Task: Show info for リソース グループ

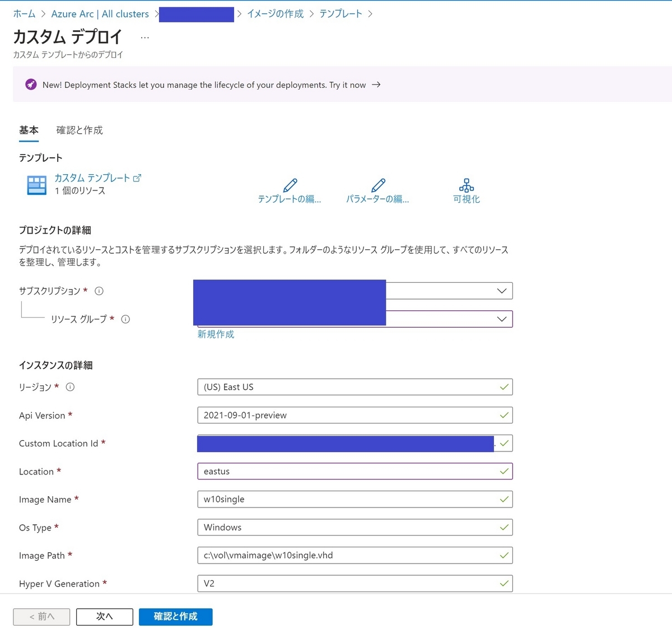Action: [125, 319]
